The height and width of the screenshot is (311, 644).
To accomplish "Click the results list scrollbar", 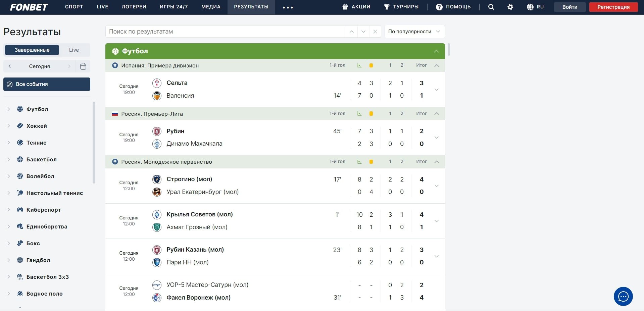I will (449, 50).
